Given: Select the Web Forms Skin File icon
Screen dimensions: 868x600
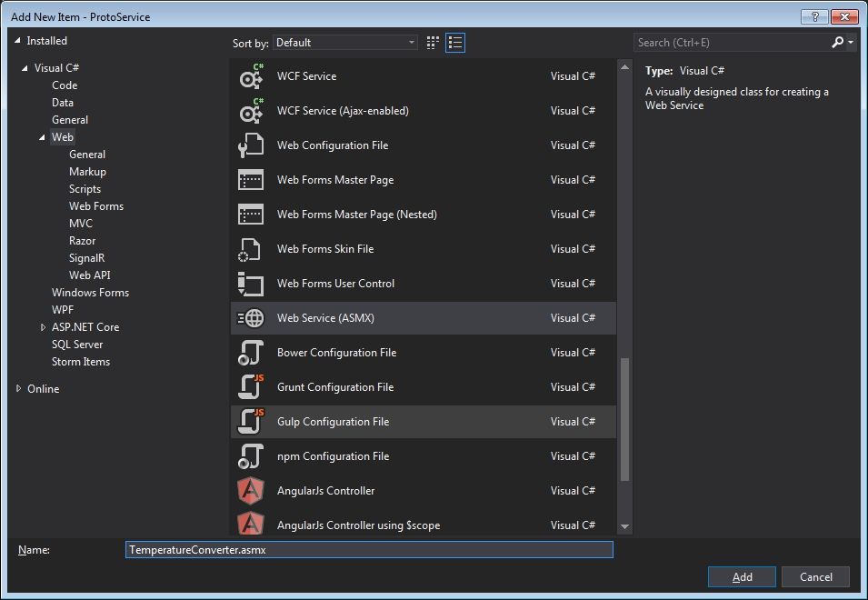Looking at the screenshot, I should (251, 249).
